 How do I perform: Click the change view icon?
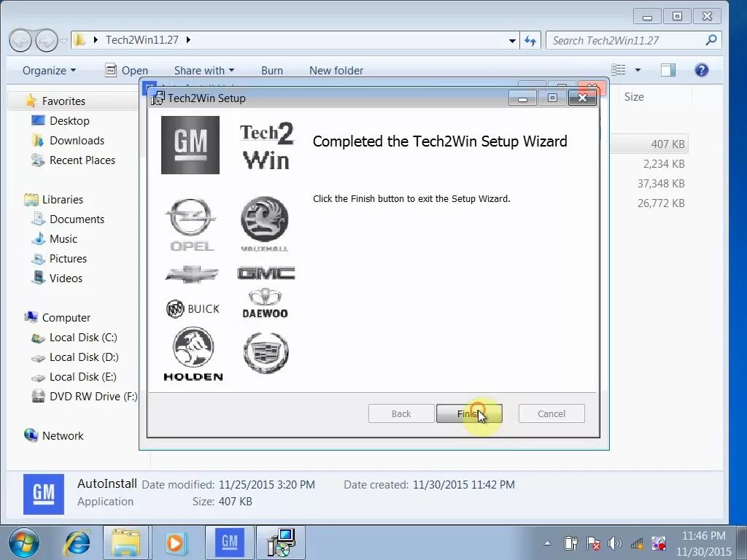click(619, 70)
